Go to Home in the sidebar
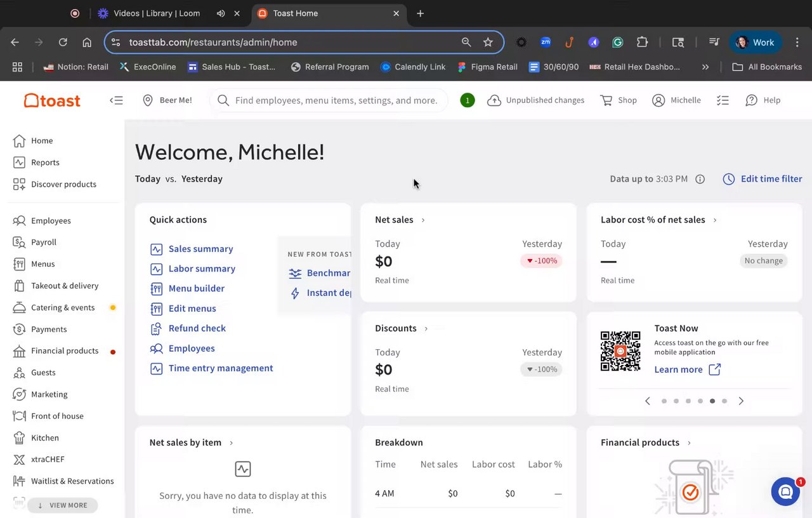This screenshot has height=518, width=812. (33, 141)
